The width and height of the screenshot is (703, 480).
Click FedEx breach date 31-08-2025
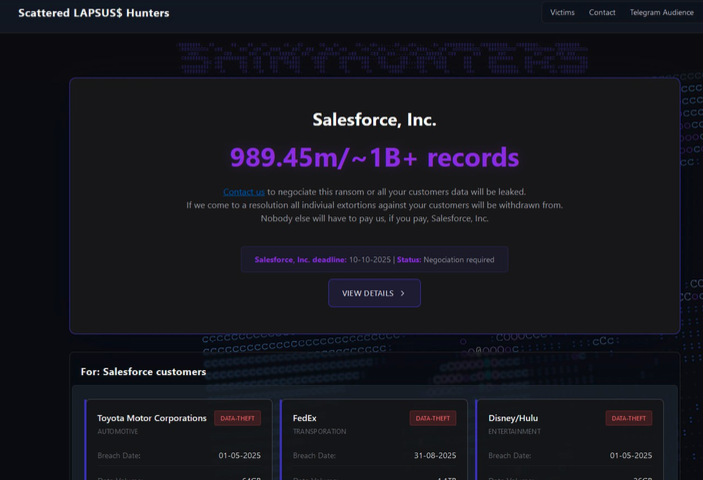(435, 456)
